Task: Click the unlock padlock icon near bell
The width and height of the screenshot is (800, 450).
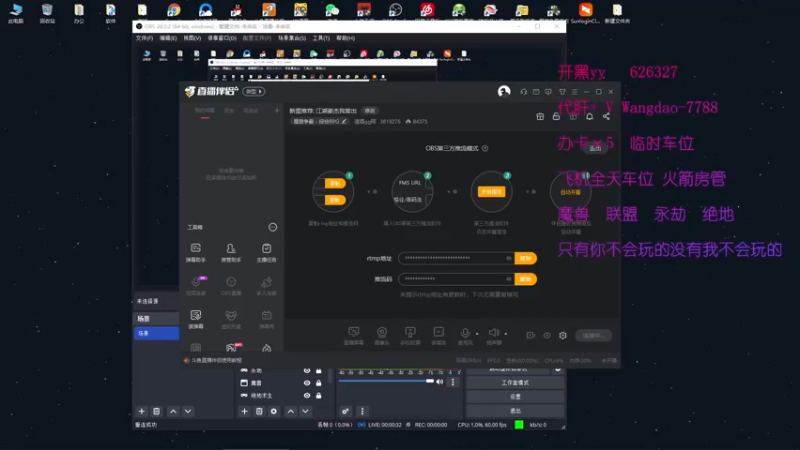Action: [x=556, y=116]
